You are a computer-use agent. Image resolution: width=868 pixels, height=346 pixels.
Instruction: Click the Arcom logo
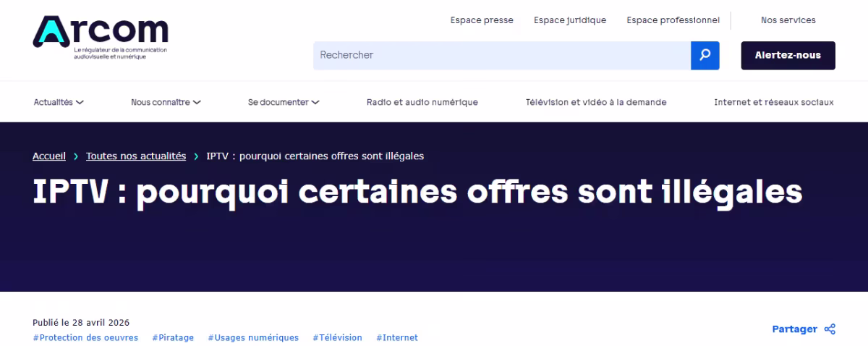pyautogui.click(x=101, y=38)
